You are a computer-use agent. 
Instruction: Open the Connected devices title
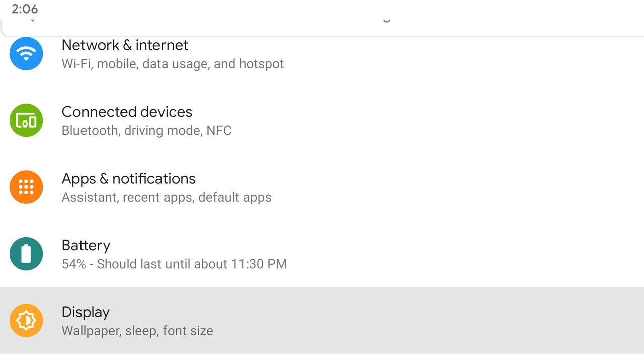click(127, 112)
